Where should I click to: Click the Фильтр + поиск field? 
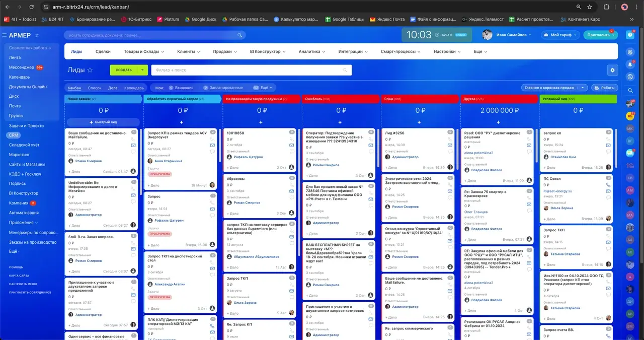pos(252,70)
